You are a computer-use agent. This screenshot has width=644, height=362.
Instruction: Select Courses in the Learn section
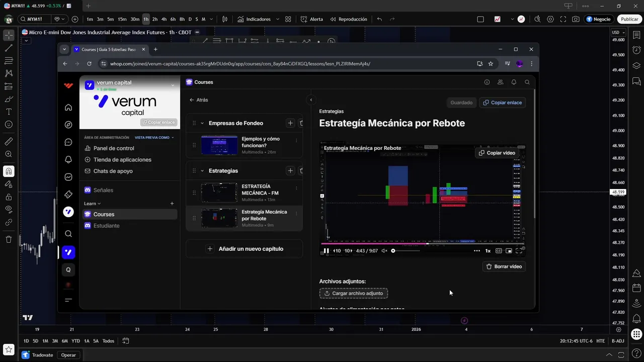click(x=130, y=214)
